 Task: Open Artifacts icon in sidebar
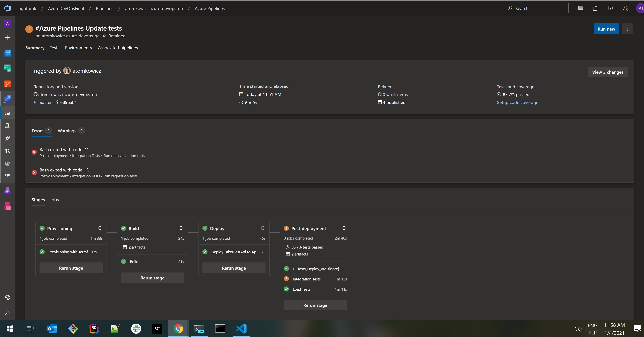coord(7,206)
